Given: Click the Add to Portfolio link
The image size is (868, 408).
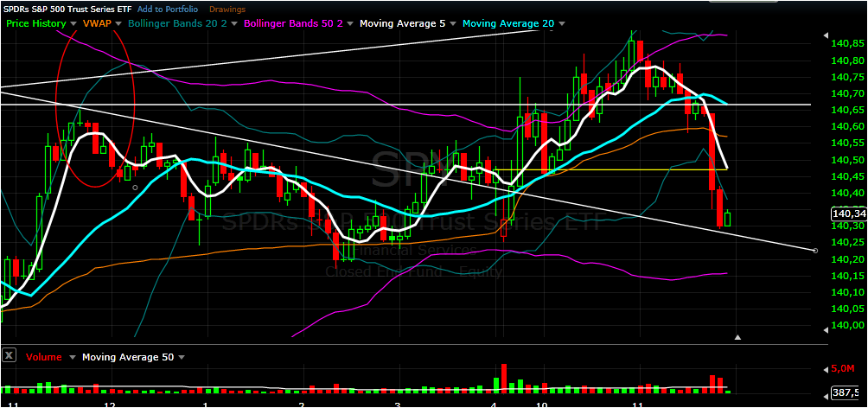Looking at the screenshot, I should pyautogui.click(x=169, y=9).
